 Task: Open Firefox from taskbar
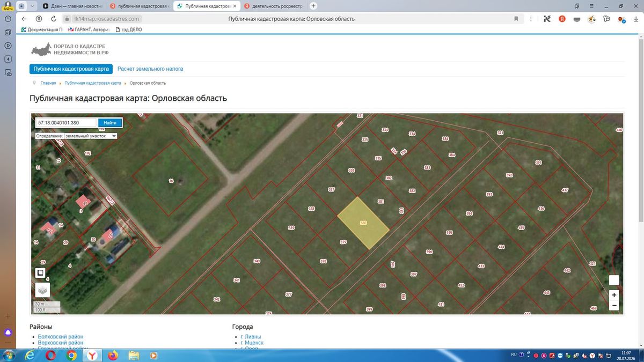[113, 356]
